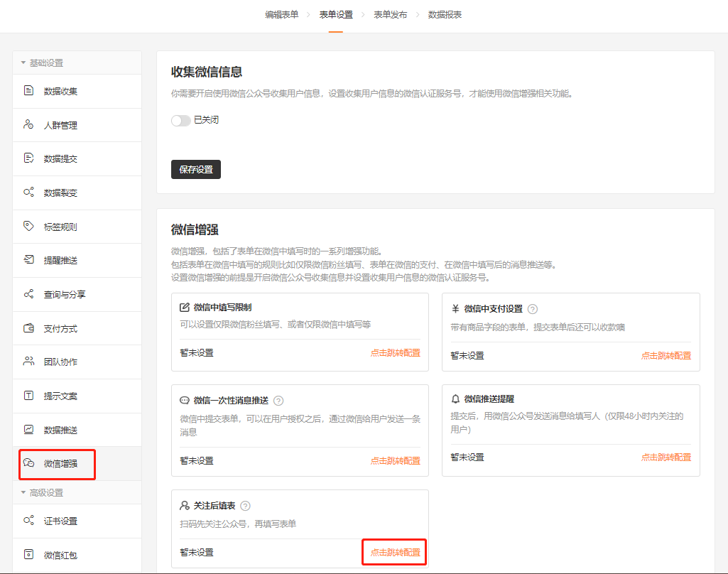Open 微信红包 menu entry

pos(77,555)
